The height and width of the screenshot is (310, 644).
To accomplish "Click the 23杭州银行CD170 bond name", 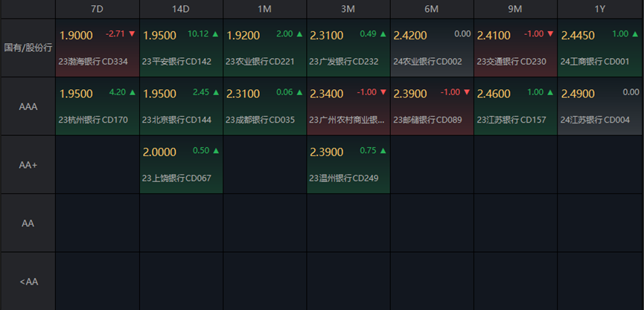I will point(93,120).
